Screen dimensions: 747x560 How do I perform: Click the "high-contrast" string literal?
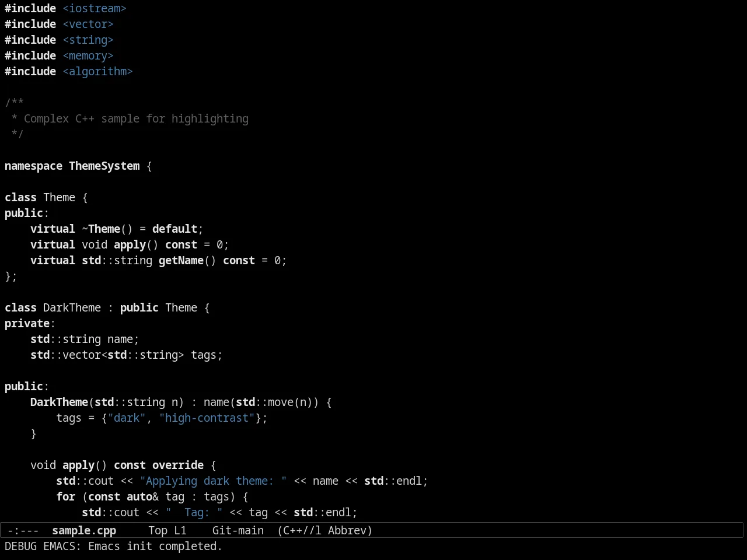207,418
